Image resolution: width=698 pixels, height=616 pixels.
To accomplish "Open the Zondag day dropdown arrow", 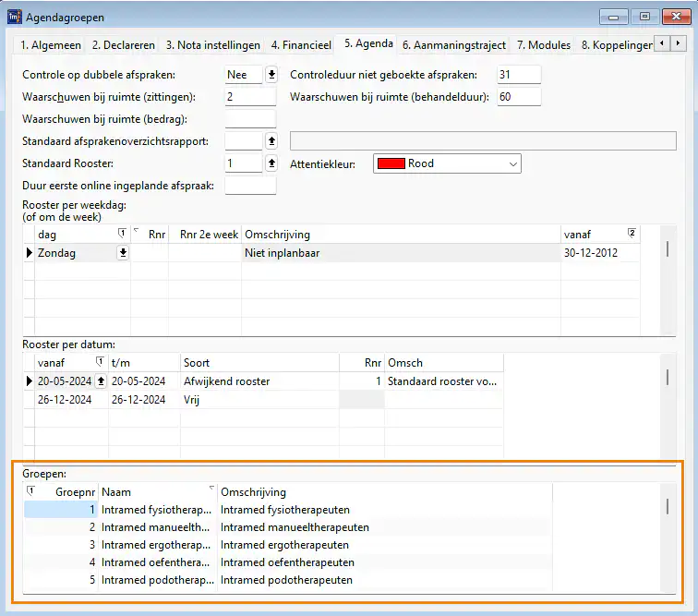I will click(x=123, y=252).
